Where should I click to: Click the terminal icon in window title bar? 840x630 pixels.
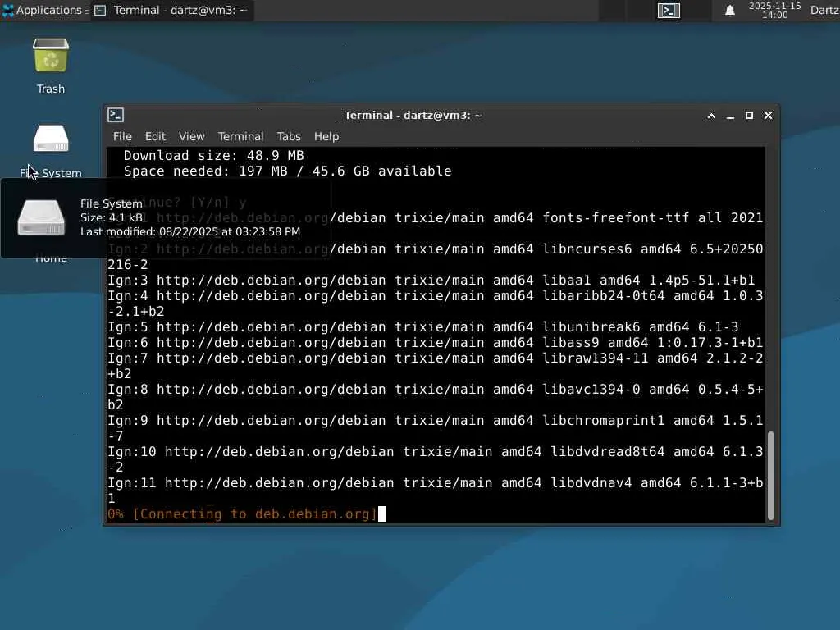point(116,115)
